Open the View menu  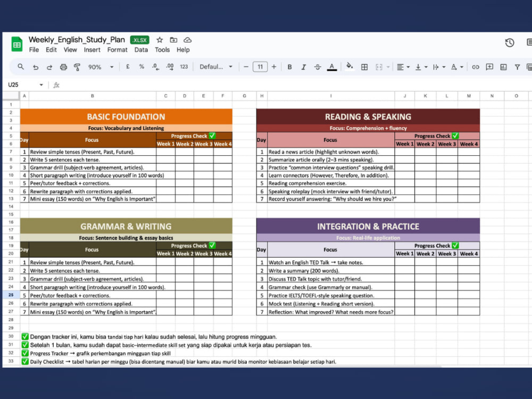coord(70,50)
